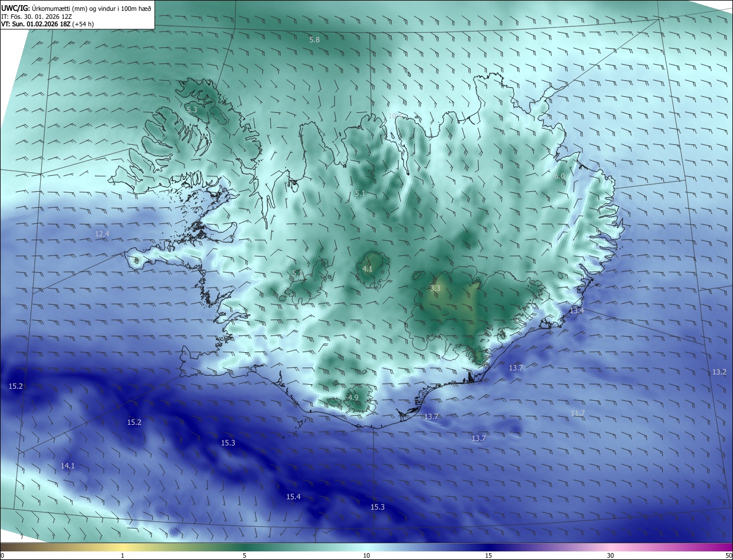Click the 5 tick on the colour scale
Image resolution: width=733 pixels, height=560 pixels.
[245, 555]
